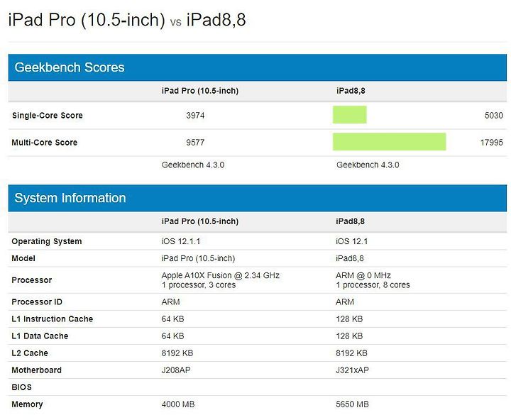This screenshot has height=420, width=511.
Task: Click the 'L1 Instruction Cache' row label
Action: (52, 319)
